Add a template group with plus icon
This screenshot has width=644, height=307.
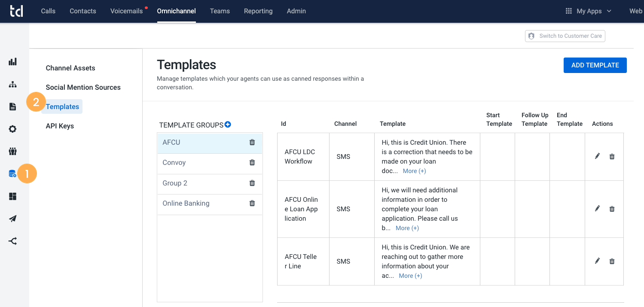pyautogui.click(x=228, y=125)
